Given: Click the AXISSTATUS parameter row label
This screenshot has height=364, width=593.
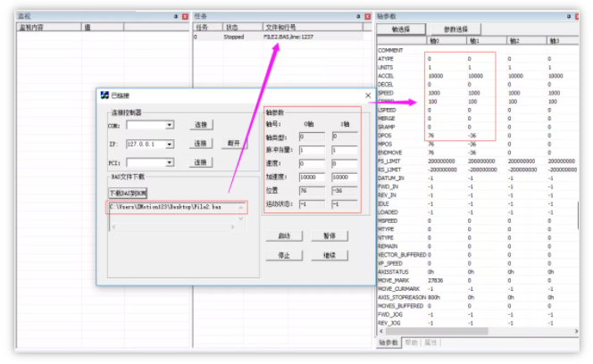Looking at the screenshot, I should coord(393,272).
